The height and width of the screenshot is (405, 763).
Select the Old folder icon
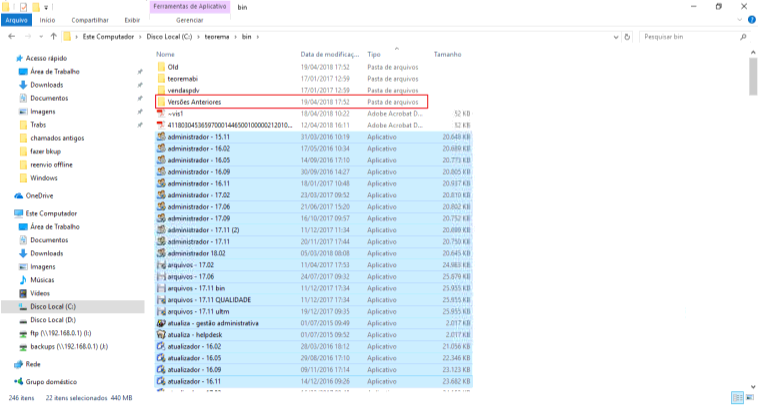point(162,67)
